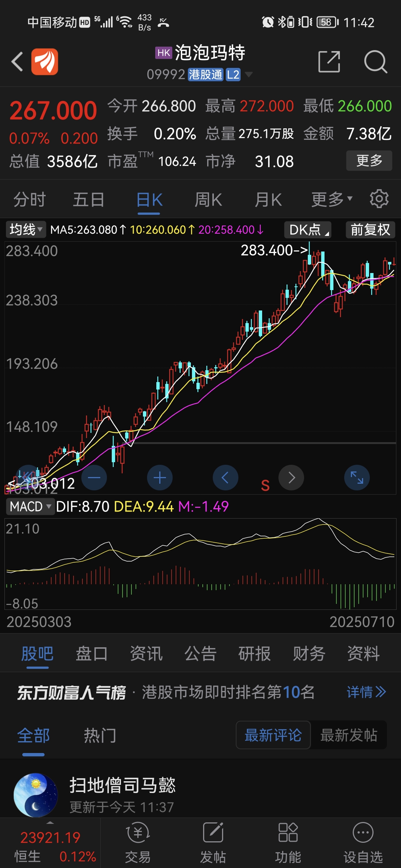401x868 pixels.
Task: Switch to 分时 chart tab
Action: pos(29,200)
